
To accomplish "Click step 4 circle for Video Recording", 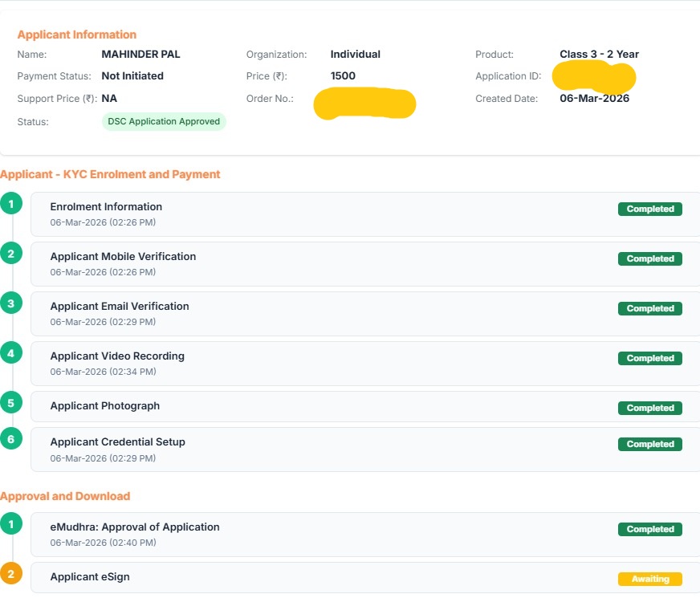I will [x=11, y=353].
